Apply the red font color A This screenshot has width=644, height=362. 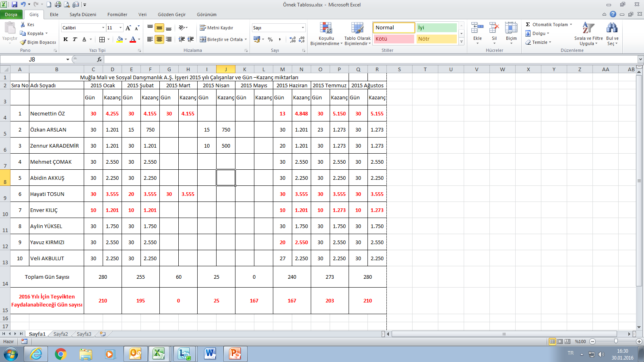(x=133, y=39)
